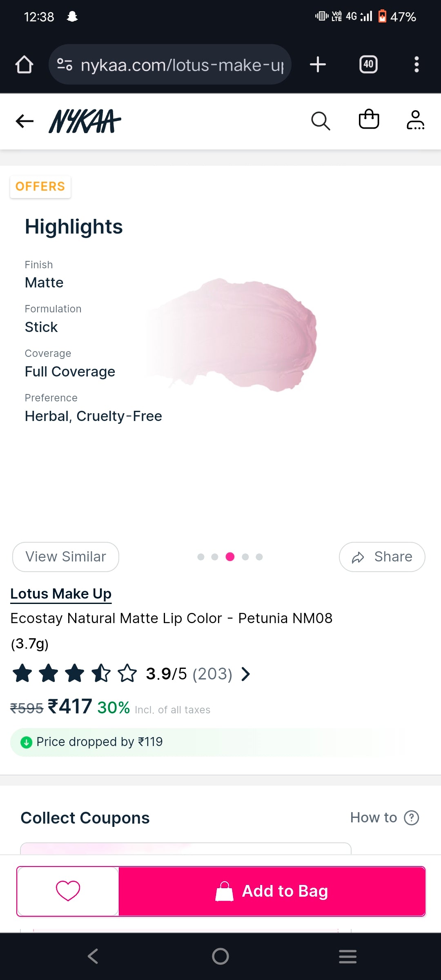Screen dimensions: 441x980
Task: Open the How to coupons help icon
Action: pos(411,817)
